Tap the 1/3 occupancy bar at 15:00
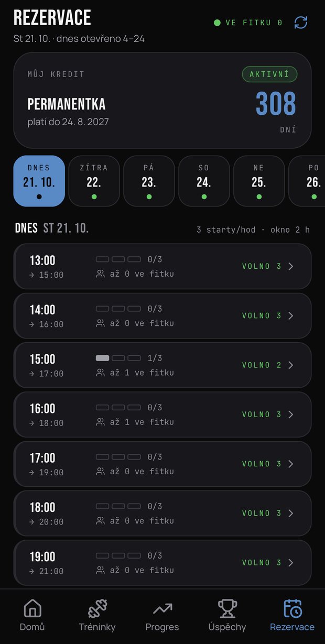Screen dimensions: 325x644 point(118,358)
